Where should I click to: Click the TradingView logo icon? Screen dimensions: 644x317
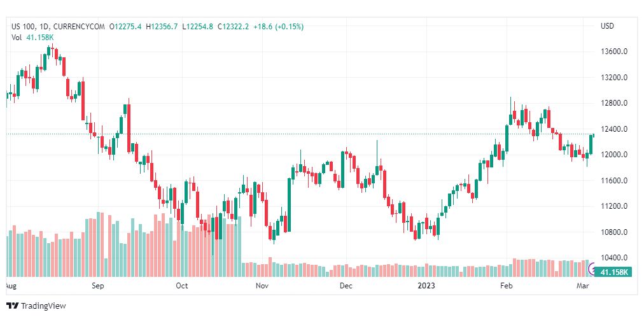tap(12, 306)
